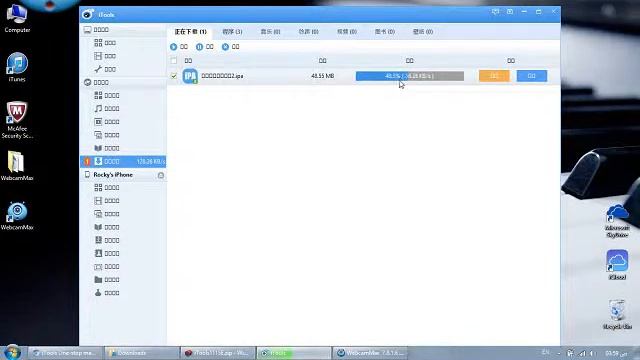The height and width of the screenshot is (360, 640).
Task: Open McAfee Security Scan desktop icon
Action: tap(17, 120)
